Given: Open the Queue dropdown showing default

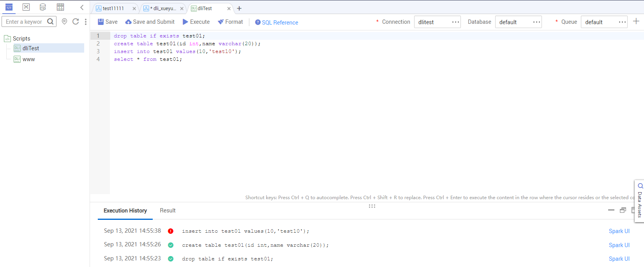Looking at the screenshot, I should (604, 22).
